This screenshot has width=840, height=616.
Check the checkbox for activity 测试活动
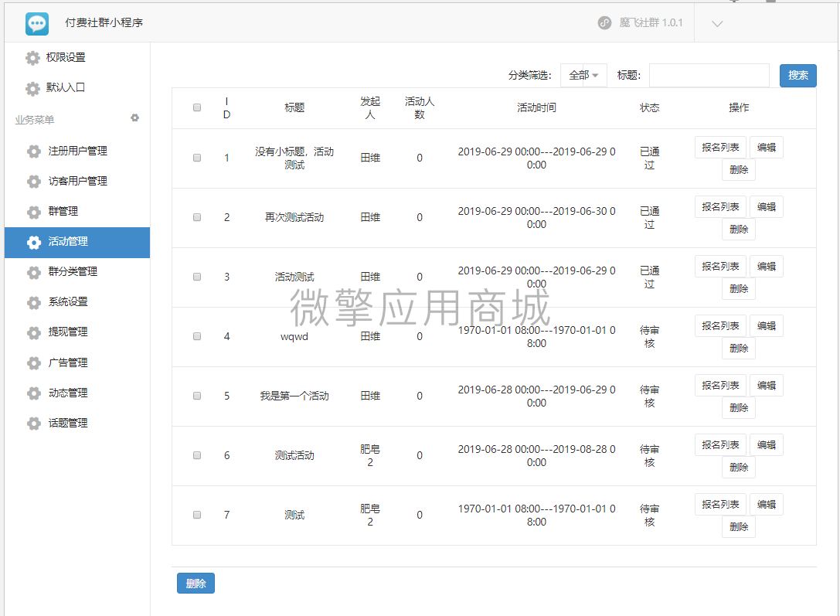pyautogui.click(x=197, y=455)
